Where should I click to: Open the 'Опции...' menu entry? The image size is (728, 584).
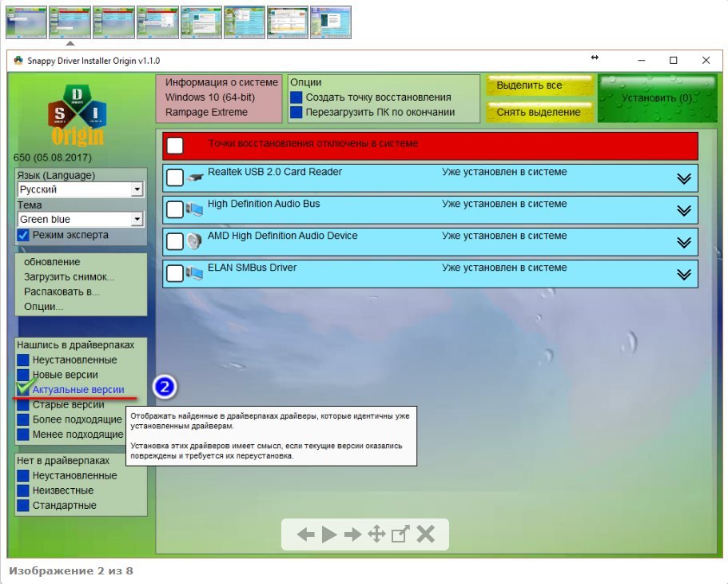pos(44,307)
